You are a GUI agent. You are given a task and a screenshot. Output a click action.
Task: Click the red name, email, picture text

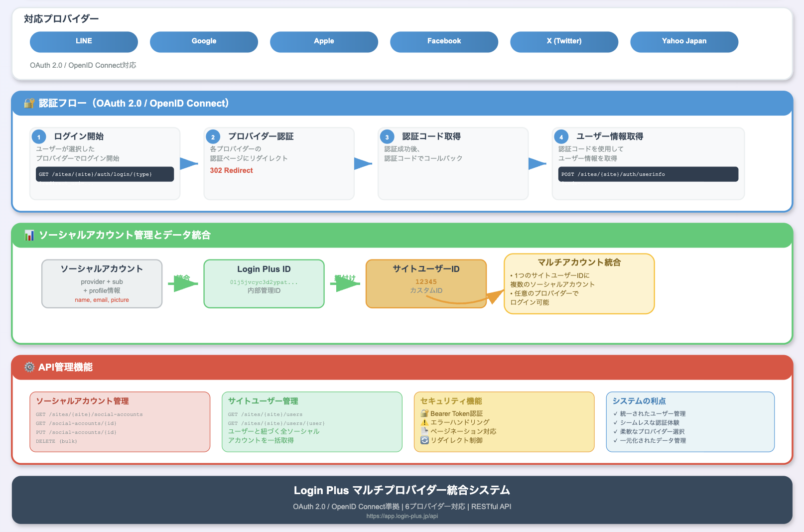102,300
